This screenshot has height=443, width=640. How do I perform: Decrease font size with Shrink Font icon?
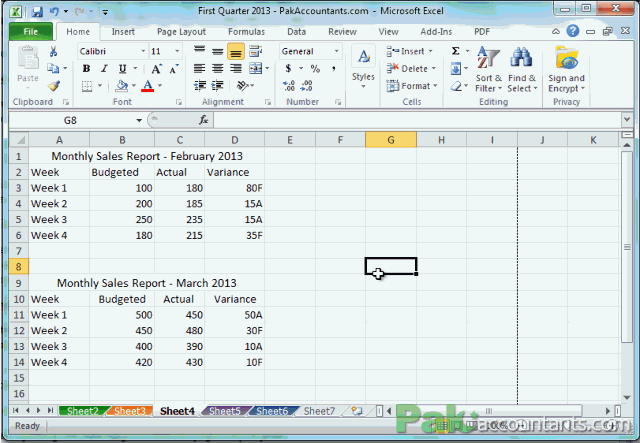pyautogui.click(x=174, y=69)
